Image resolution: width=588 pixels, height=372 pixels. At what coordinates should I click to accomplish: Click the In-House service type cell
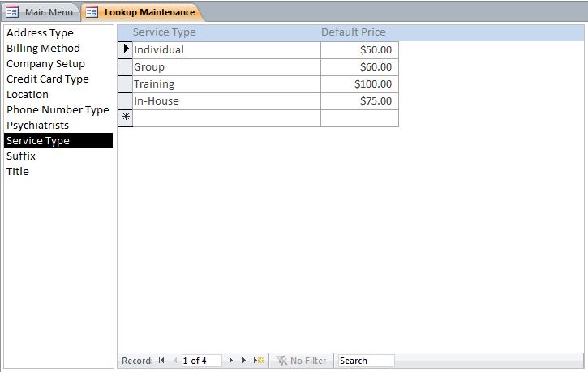(x=226, y=101)
